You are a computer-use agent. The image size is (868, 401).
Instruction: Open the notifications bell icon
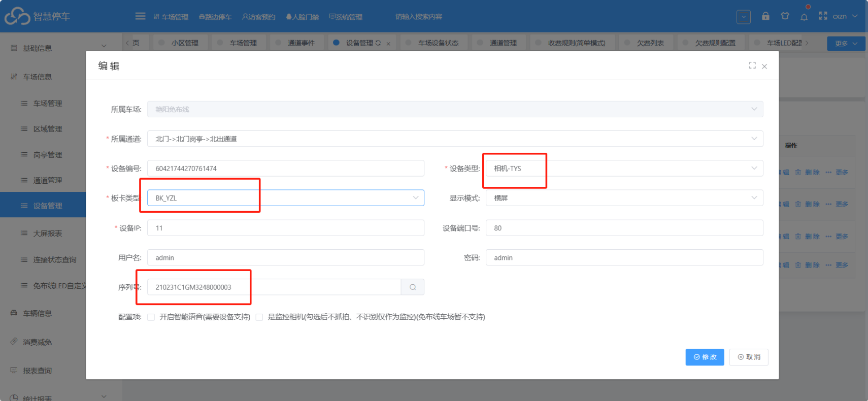coord(804,17)
